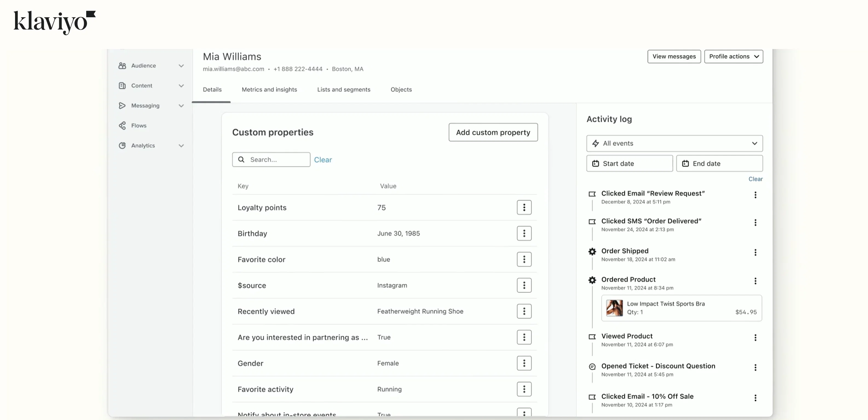Open options menu for $source row
Image resolution: width=868 pixels, height=420 pixels.
[524, 285]
